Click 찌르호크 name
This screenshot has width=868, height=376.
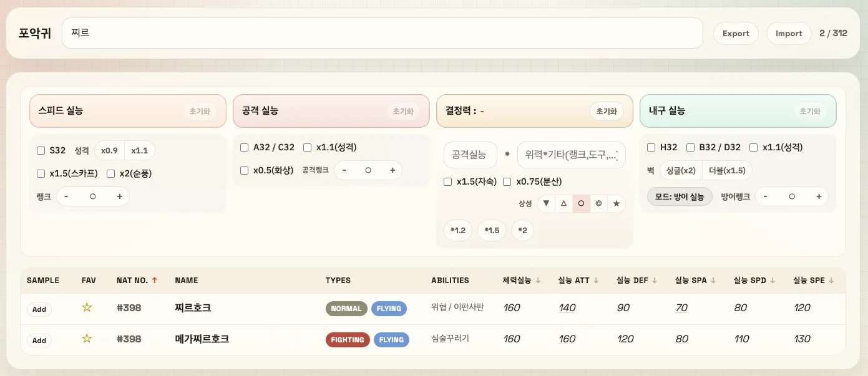pos(193,308)
